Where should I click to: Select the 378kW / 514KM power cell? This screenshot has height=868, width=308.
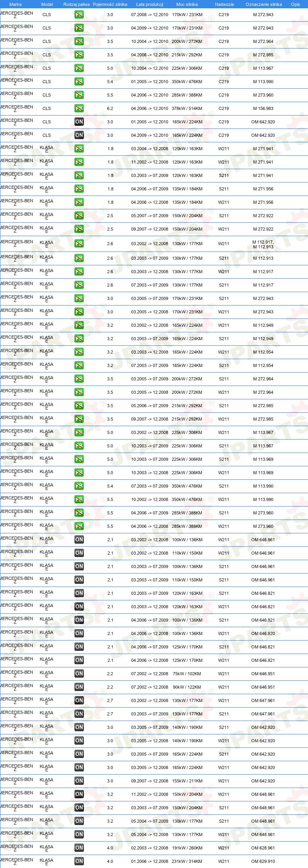tap(187, 108)
